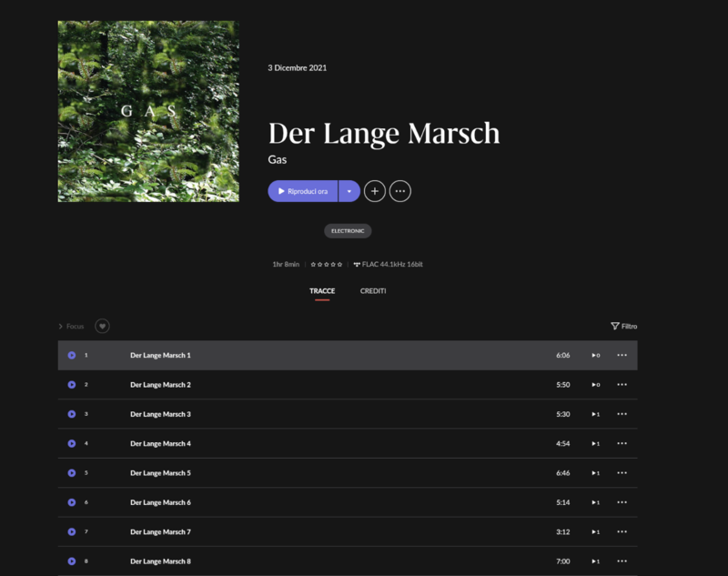Click play icon beside Der Lange Marsch 4

point(72,443)
